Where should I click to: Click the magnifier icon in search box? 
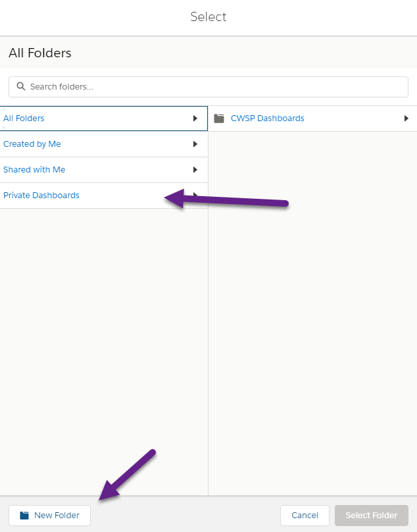20,86
